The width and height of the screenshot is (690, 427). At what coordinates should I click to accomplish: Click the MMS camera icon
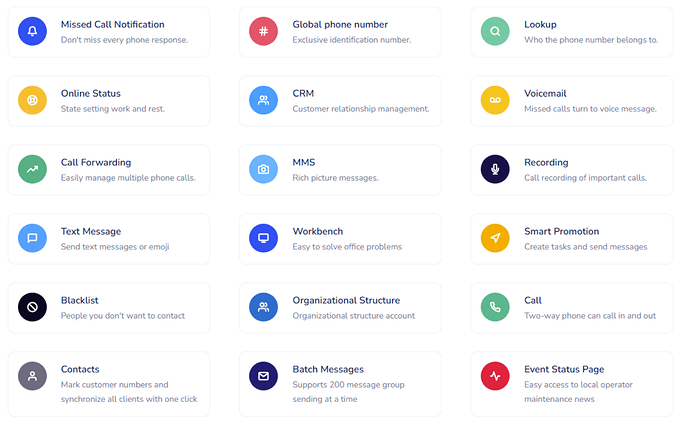click(x=263, y=169)
